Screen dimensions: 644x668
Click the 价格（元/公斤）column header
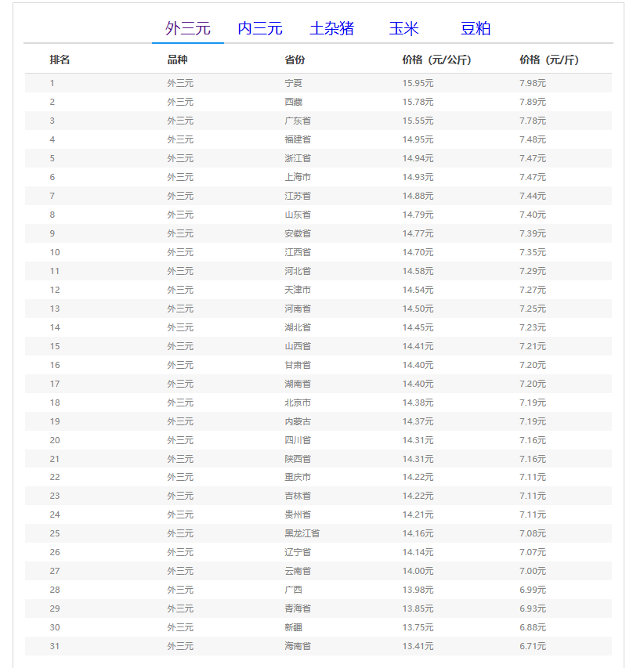437,60
